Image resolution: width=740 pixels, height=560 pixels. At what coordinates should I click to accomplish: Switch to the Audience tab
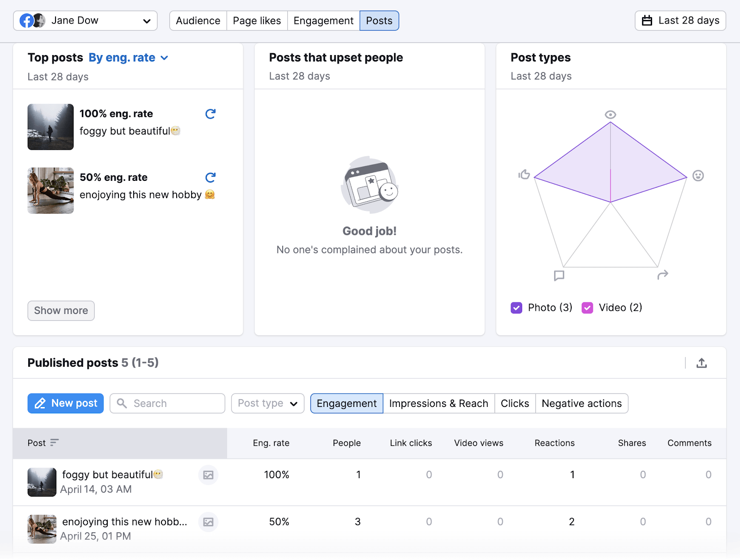[x=197, y=20]
